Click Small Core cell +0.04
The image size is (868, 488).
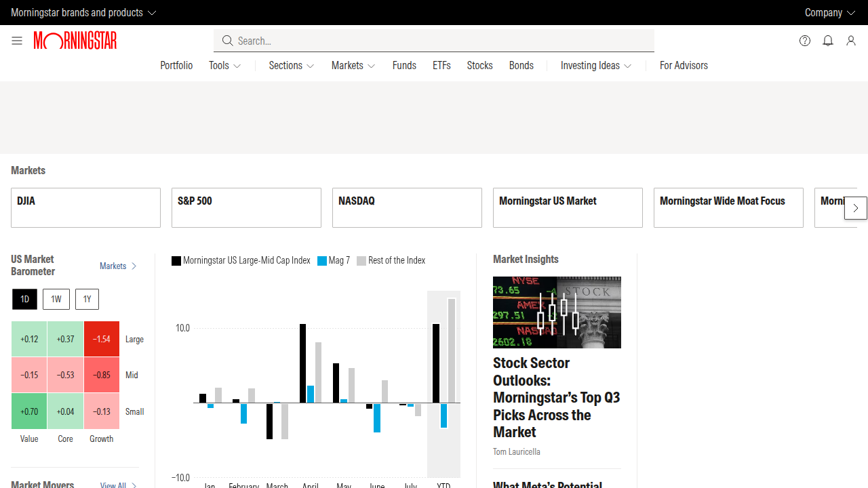66,411
